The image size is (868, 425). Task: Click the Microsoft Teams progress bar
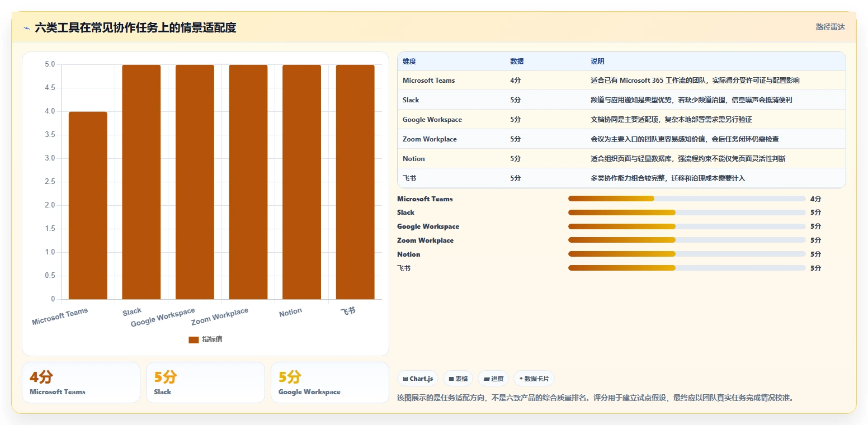point(687,199)
